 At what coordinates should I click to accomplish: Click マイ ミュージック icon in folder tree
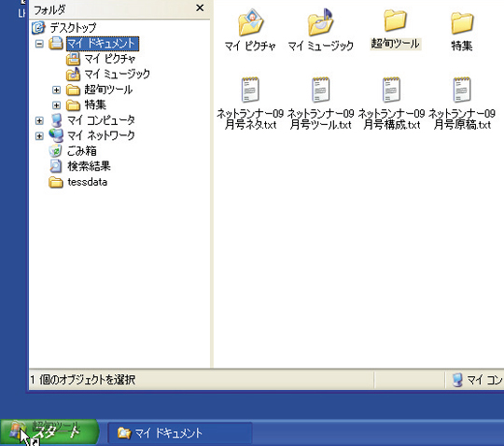pos(73,75)
